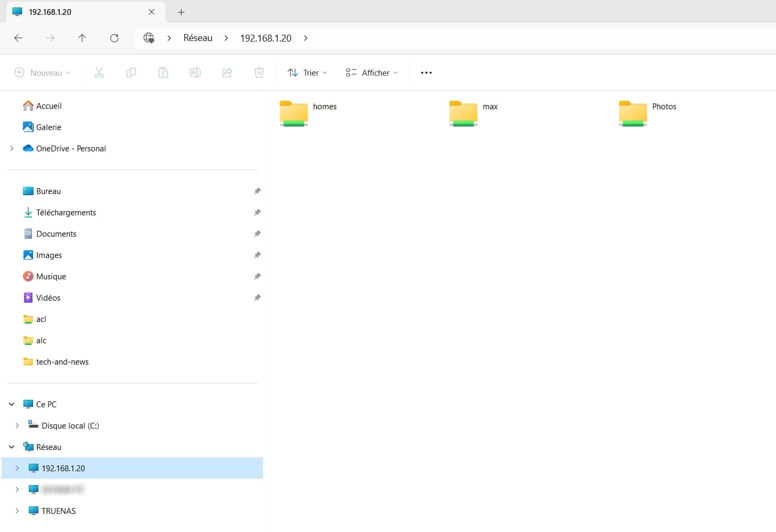
Task: Click the Delete trash icon
Action: pyautogui.click(x=259, y=72)
